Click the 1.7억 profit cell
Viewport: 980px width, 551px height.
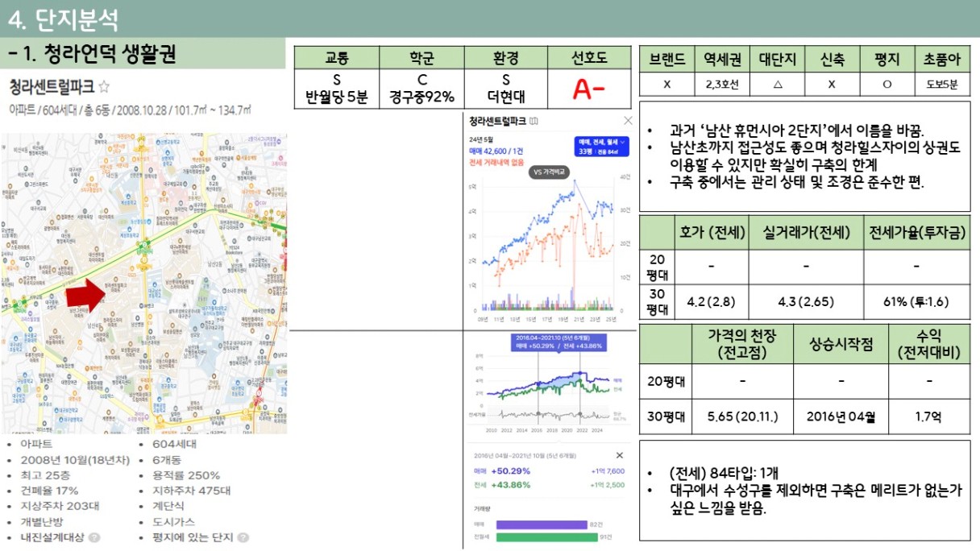929,417
